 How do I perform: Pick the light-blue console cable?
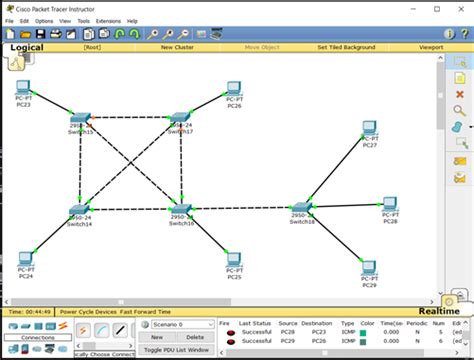(101, 330)
